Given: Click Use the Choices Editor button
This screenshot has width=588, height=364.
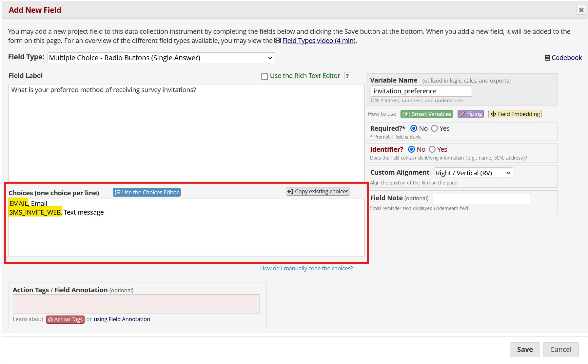Looking at the screenshot, I should click(x=147, y=192).
